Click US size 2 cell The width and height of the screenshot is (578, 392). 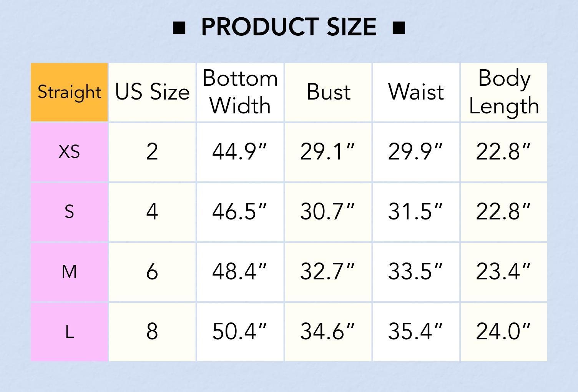[152, 152]
